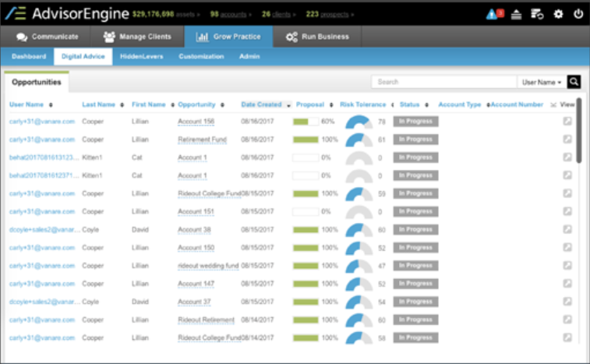
Task: Open the $29,176,698 assets link
Action: [x=166, y=14]
